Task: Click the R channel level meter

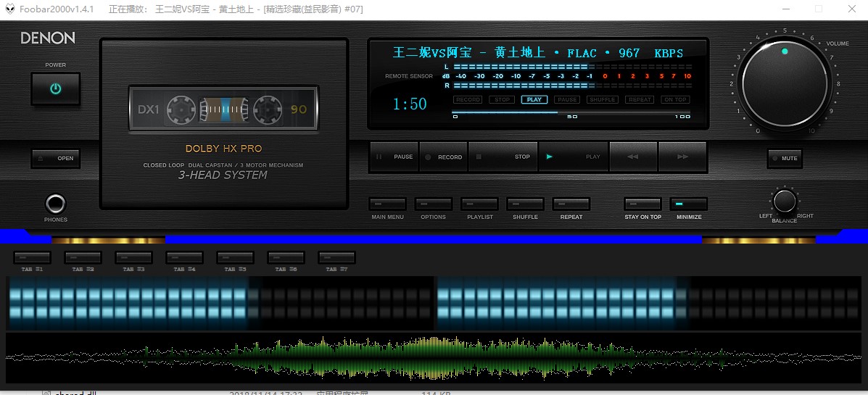Action: (x=572, y=86)
